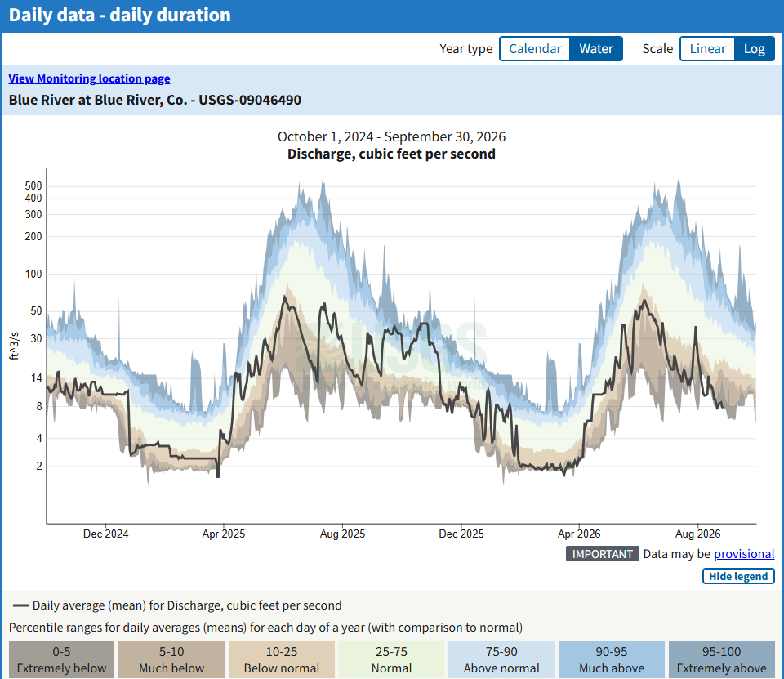Image resolution: width=784 pixels, height=679 pixels.
Task: Click the 200 y-axis tick label
Action: [33, 237]
